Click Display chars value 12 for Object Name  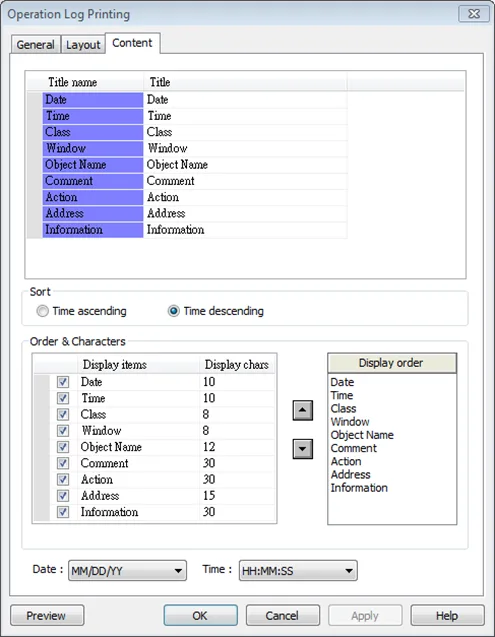pos(237,447)
